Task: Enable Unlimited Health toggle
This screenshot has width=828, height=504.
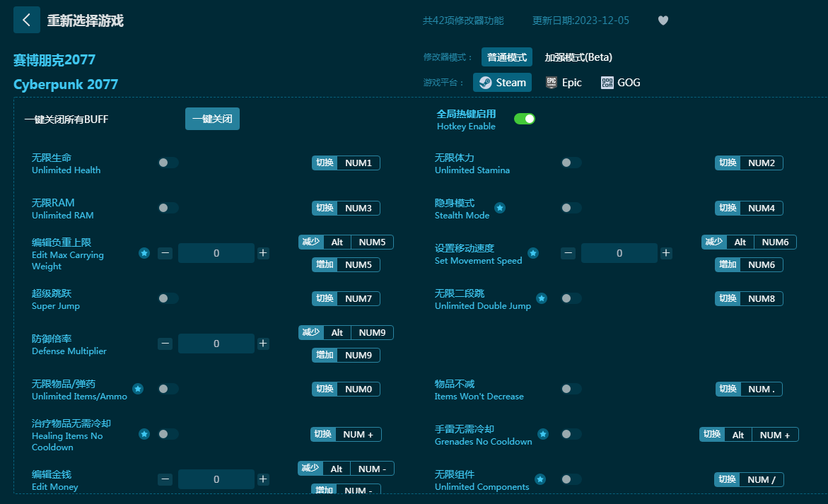Action: (168, 163)
